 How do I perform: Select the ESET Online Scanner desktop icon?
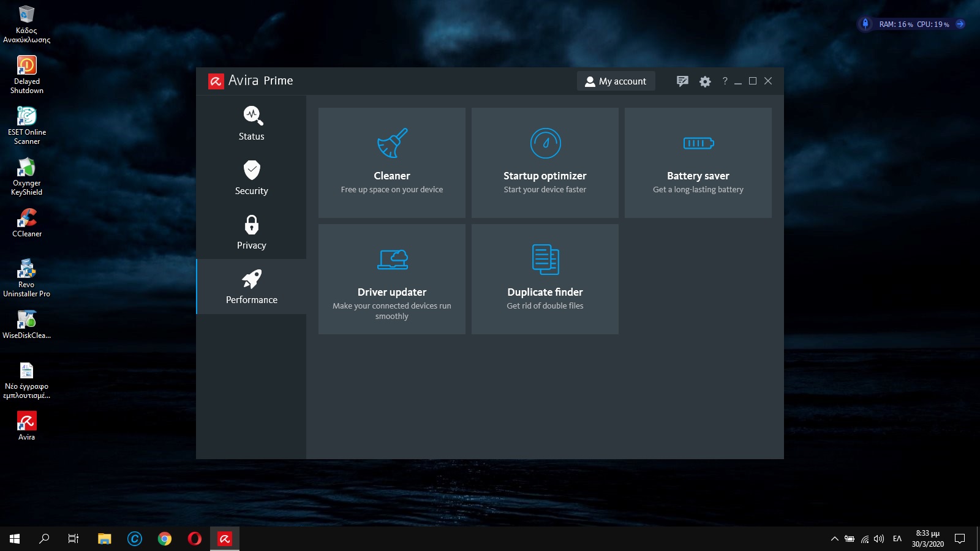point(26,126)
